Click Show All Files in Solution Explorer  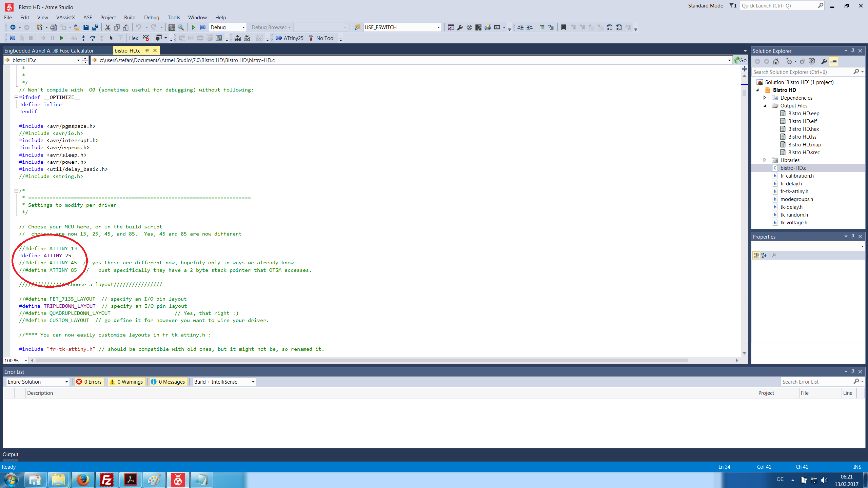(x=812, y=61)
